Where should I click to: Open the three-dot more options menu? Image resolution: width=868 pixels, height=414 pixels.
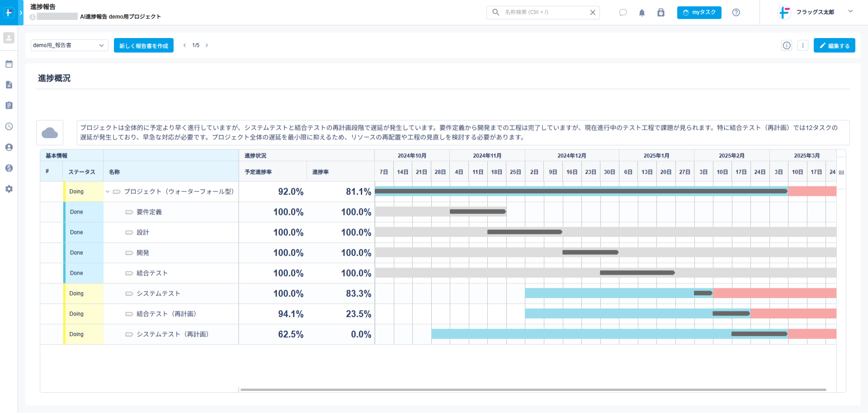click(803, 45)
